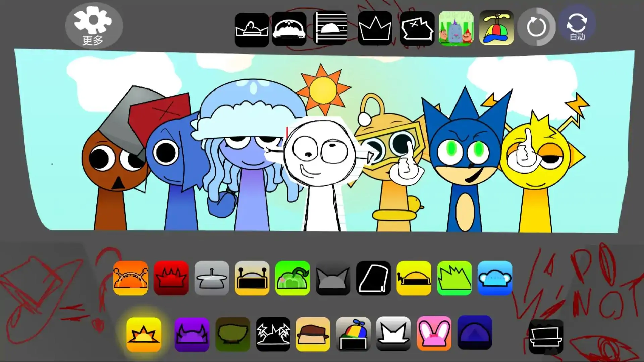Pick the dark olive bush hat icon
Viewport: 644px width, 362px height.
pyautogui.click(x=233, y=335)
